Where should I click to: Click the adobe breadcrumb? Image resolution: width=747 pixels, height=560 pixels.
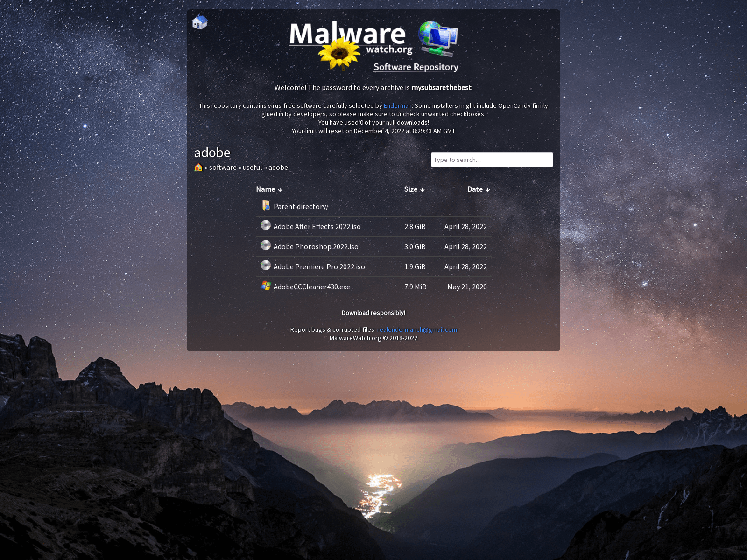tap(278, 168)
